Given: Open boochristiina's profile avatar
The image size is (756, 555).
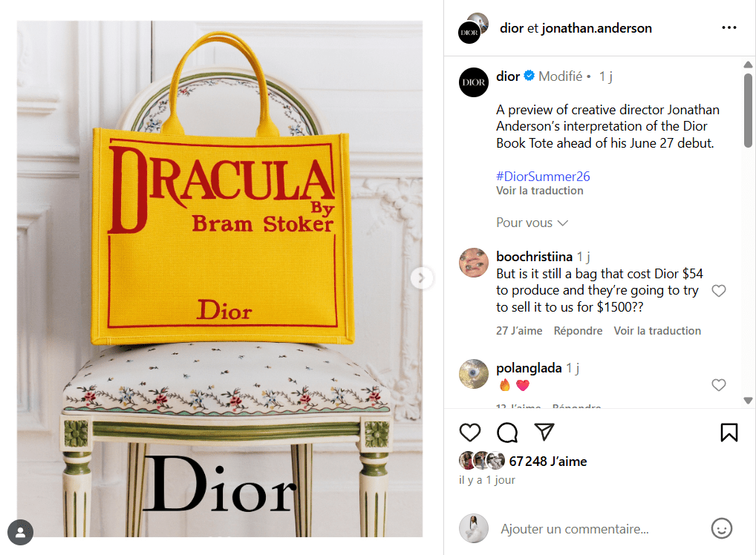Looking at the screenshot, I should point(473,263).
